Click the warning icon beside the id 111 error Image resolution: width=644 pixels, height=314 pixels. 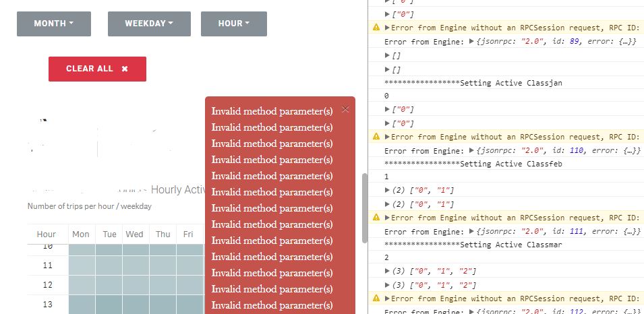376,218
